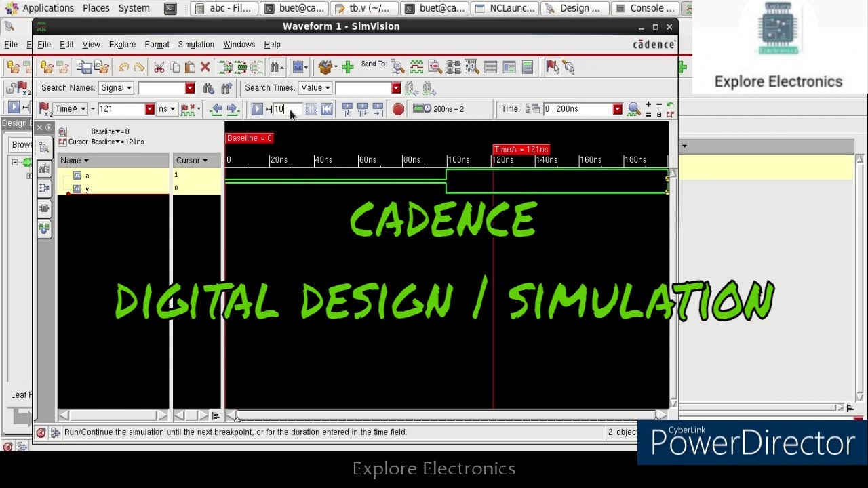The image size is (868, 488).
Task: Open the ns time unit dropdown
Action: [x=167, y=109]
